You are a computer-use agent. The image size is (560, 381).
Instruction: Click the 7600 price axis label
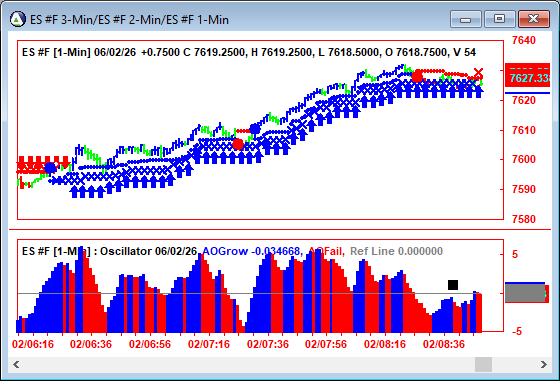[x=524, y=159]
